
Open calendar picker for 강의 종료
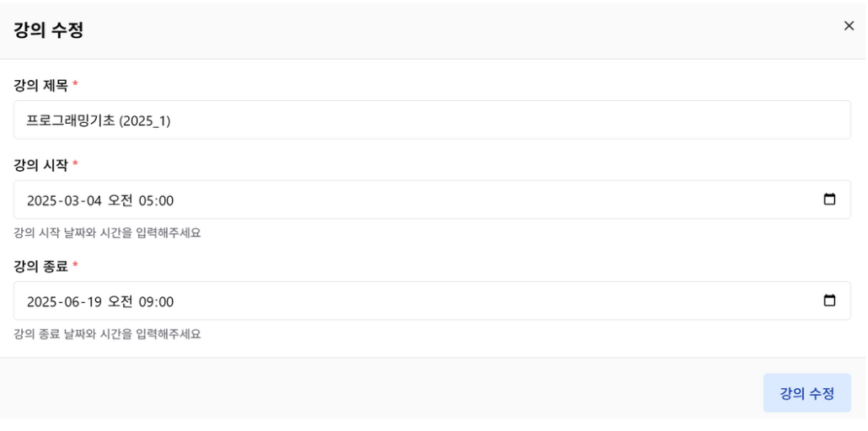pyautogui.click(x=829, y=301)
